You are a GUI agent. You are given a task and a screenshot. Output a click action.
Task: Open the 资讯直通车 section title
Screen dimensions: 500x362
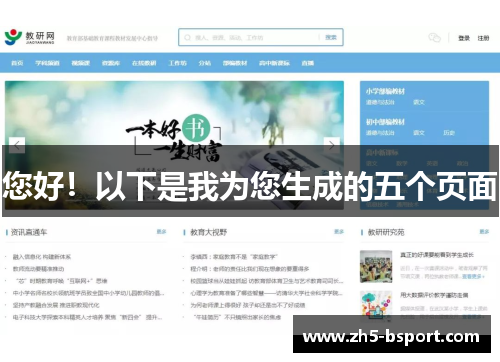point(29,232)
